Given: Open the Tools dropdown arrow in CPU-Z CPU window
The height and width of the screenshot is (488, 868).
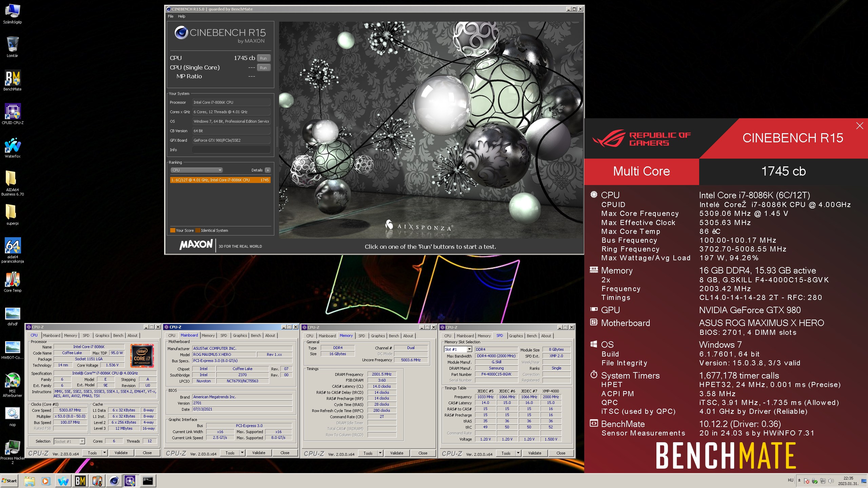Looking at the screenshot, I should tap(104, 453).
